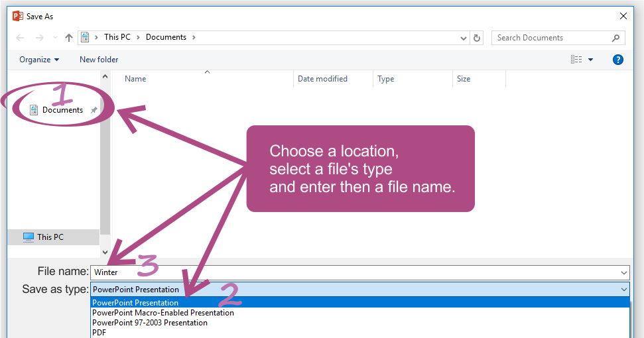Open the File name dropdown arrow

click(624, 273)
